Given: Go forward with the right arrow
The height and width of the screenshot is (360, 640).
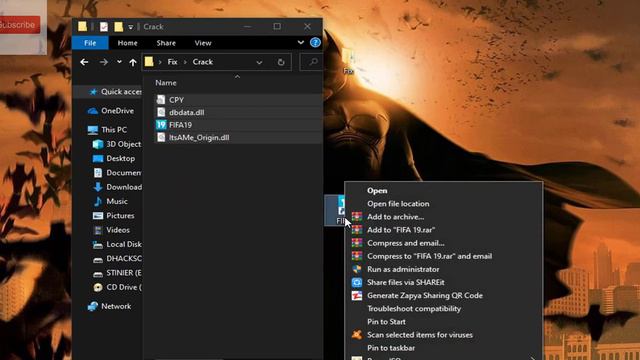Looking at the screenshot, I should pyautogui.click(x=104, y=62).
